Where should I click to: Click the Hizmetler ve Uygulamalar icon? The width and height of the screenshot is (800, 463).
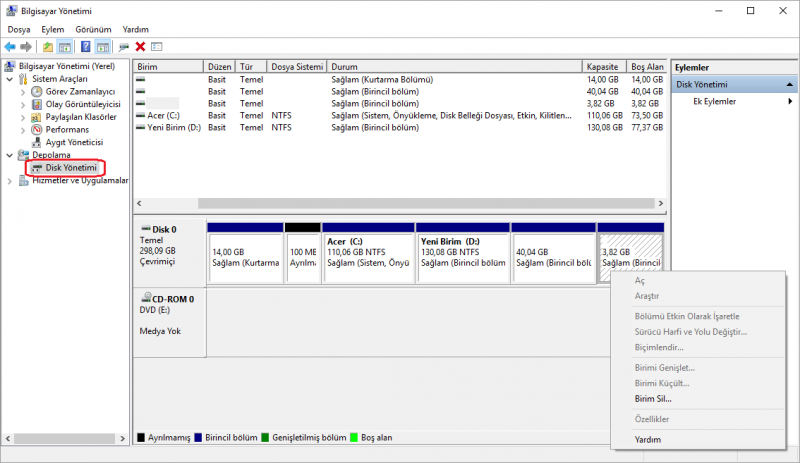(23, 180)
